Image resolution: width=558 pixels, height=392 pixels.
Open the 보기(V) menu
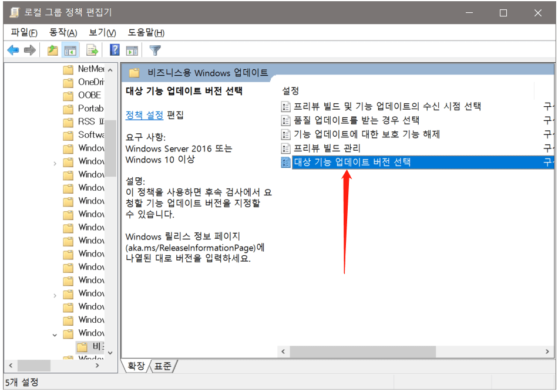tap(102, 32)
